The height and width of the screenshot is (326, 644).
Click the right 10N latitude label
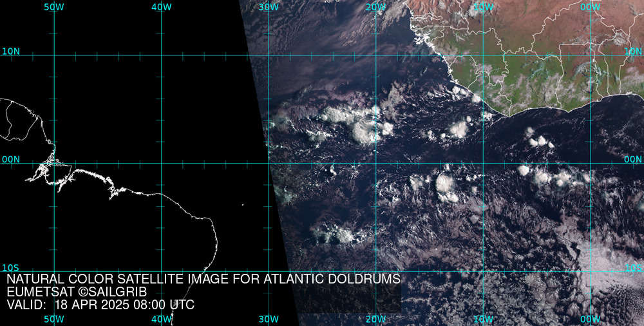pos(633,52)
